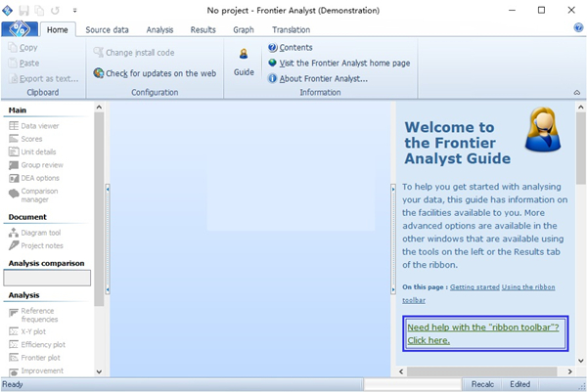Viewport: 587px width, 392px height.
Task: Click the help icon at ribbon top-right
Action: [x=578, y=28]
